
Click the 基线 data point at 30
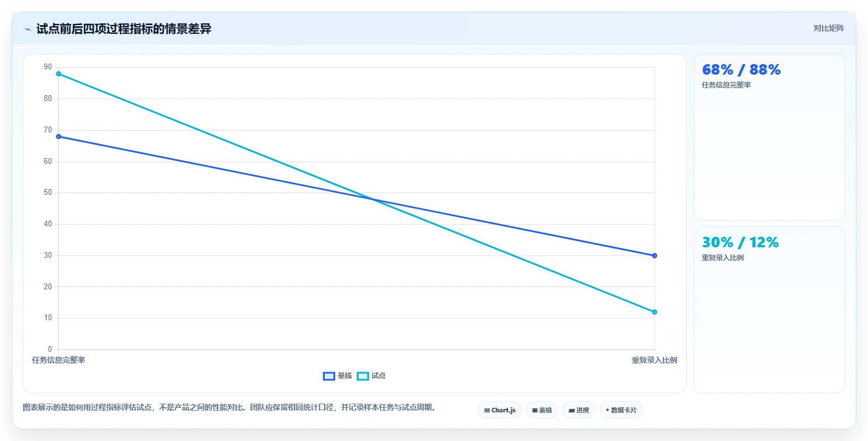655,256
